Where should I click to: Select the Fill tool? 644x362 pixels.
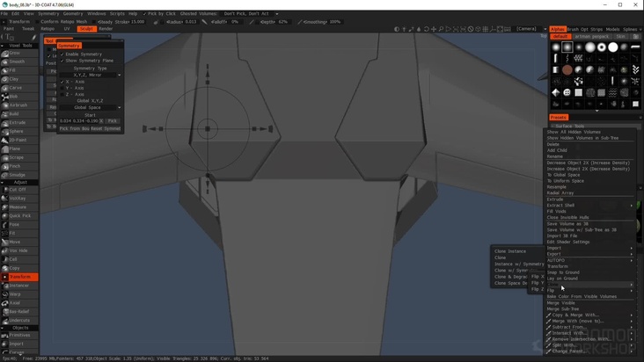19,70
